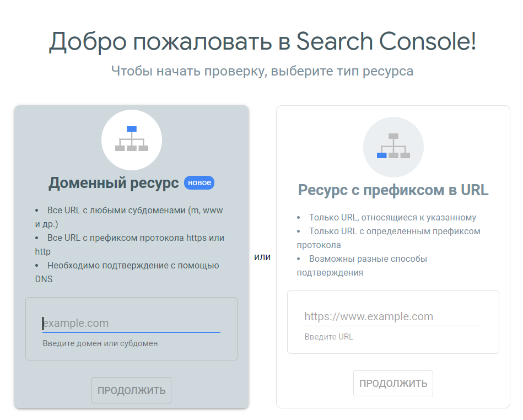Click 'Все URL с префиксом протокола' bullet
Viewport: 523px width, 420px height.
click(130, 245)
